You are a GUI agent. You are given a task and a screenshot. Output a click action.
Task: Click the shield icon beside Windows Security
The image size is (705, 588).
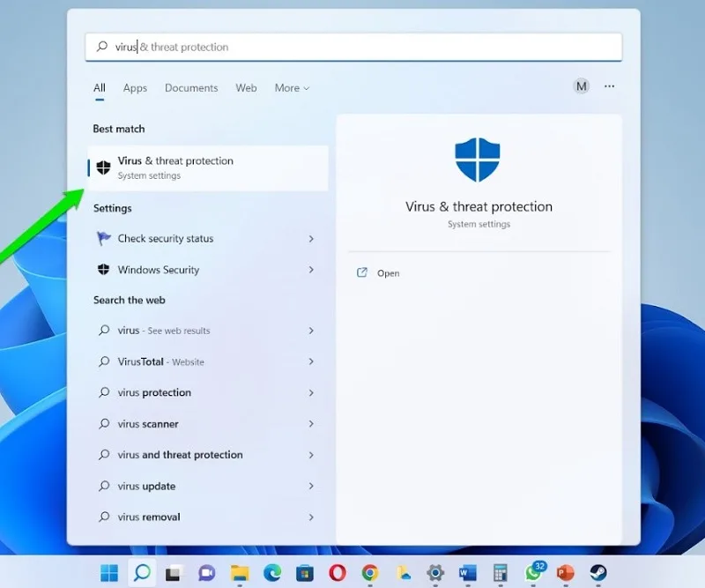click(x=103, y=270)
